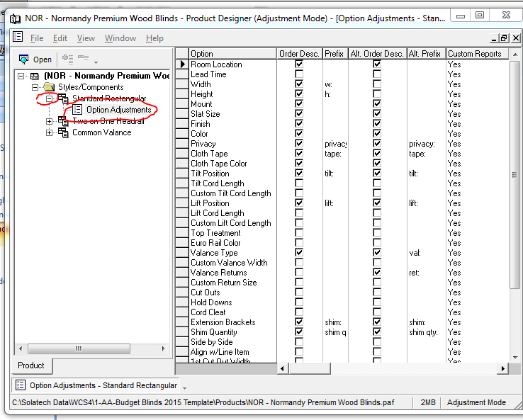
Task: Click the Alt. Order Desc. column header
Action: pyautogui.click(x=377, y=54)
